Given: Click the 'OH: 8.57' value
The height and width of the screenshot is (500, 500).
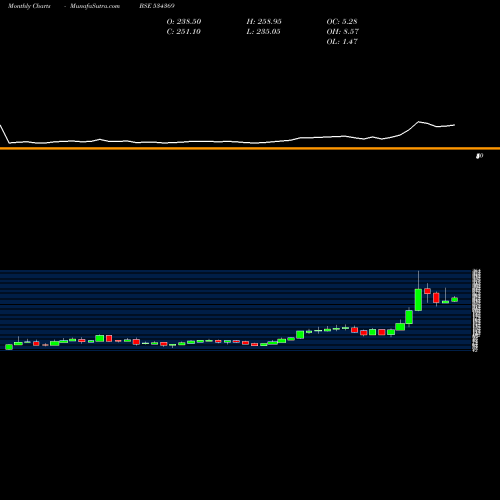Looking at the screenshot, I should tap(342, 32).
